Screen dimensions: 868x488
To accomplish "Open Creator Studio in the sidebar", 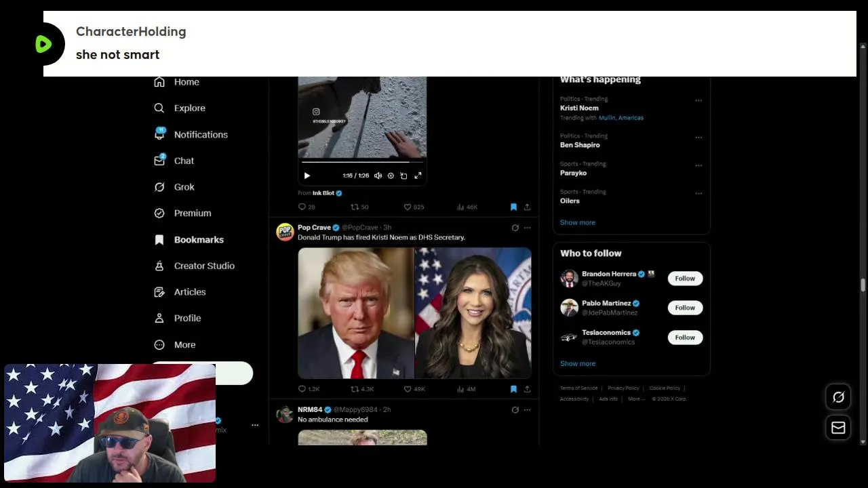I will coord(194,266).
